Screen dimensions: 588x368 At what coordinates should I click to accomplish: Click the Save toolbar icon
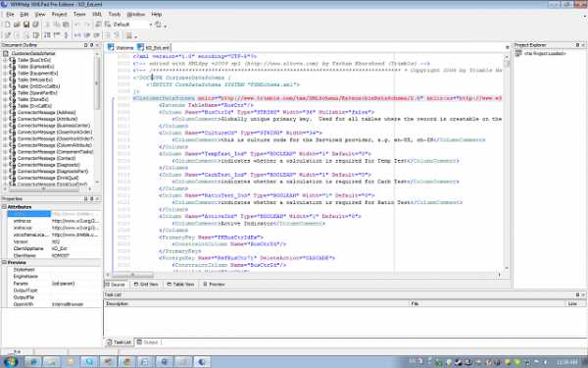[26, 25]
